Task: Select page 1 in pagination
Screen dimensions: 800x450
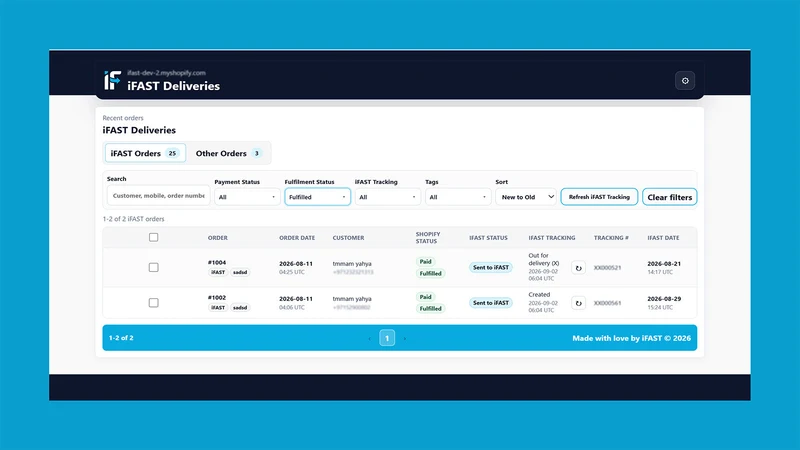Action: (x=387, y=338)
